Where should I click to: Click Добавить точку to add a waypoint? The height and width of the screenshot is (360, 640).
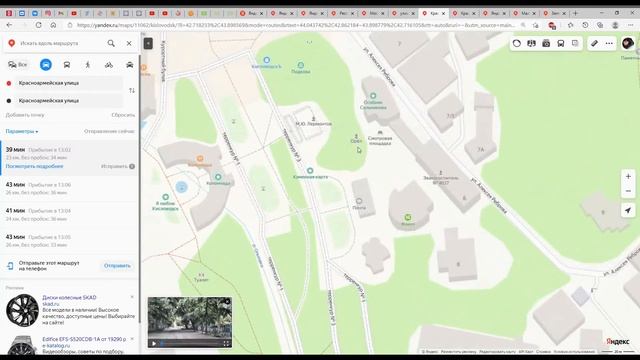click(25, 115)
